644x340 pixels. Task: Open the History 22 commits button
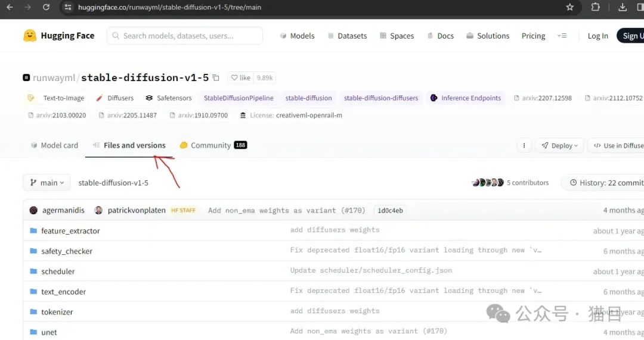[602, 183]
